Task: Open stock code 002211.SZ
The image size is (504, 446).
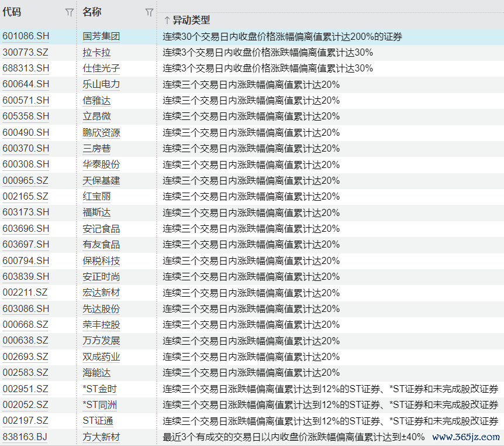Action: tap(25, 293)
